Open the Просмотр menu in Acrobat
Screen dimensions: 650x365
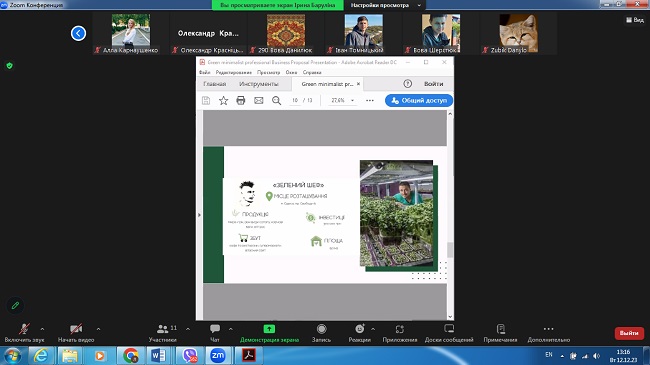[268, 72]
